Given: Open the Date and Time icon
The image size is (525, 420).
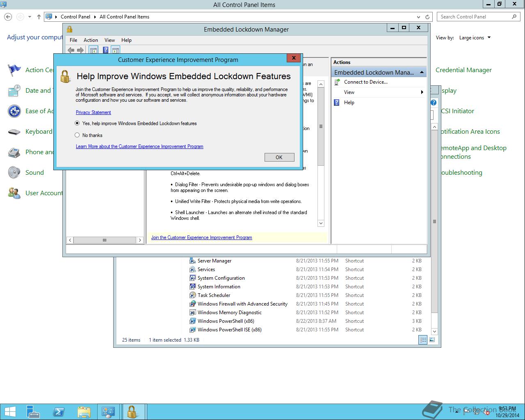Looking at the screenshot, I should [14, 91].
